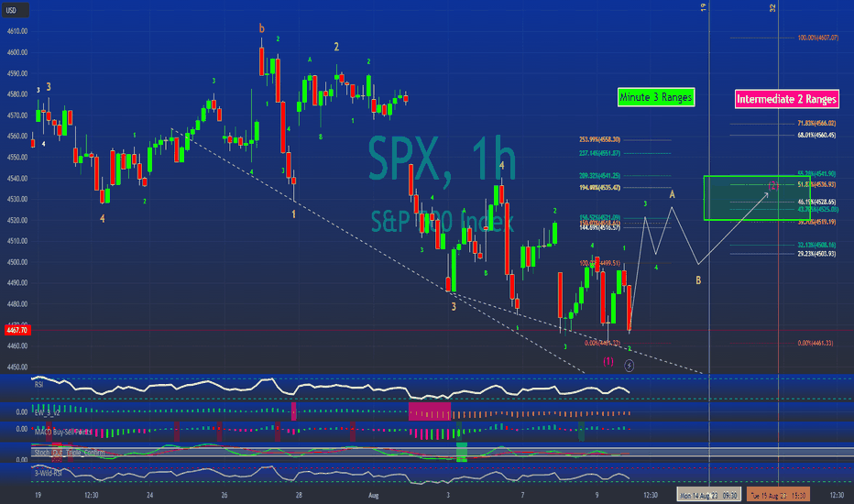Viewport: 854px width, 504px height.
Task: Select the 46.15%(4528.65) Fibonacci level label
Action: coord(816,203)
